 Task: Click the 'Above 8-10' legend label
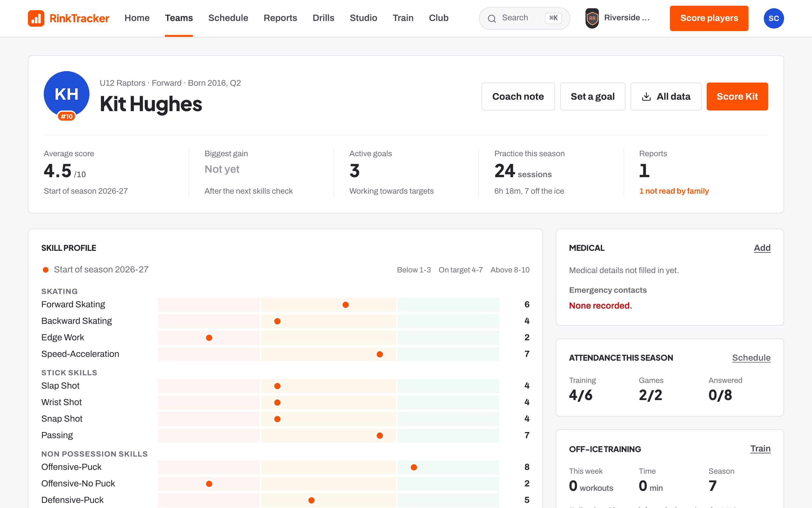[510, 270]
